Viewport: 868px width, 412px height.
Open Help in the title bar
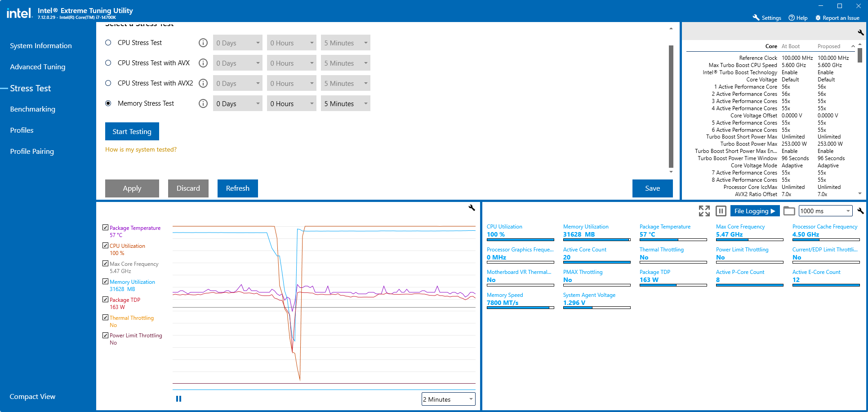(798, 18)
